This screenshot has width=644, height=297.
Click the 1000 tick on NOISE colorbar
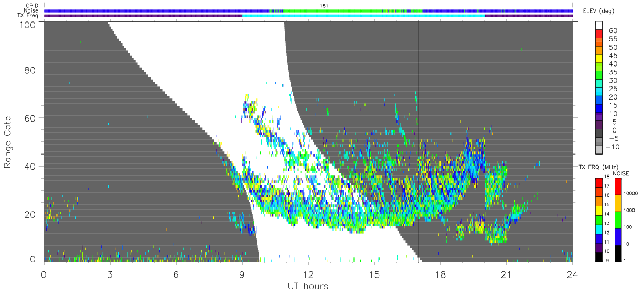pos(630,210)
